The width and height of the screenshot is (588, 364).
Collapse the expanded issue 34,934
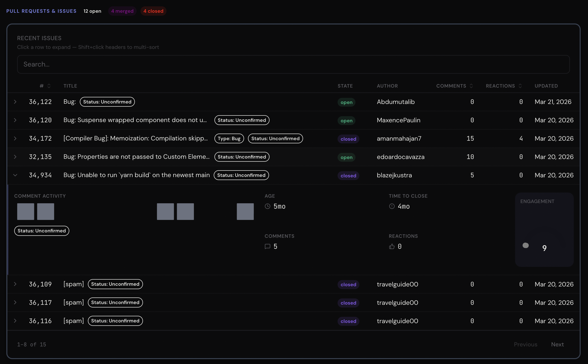point(15,175)
